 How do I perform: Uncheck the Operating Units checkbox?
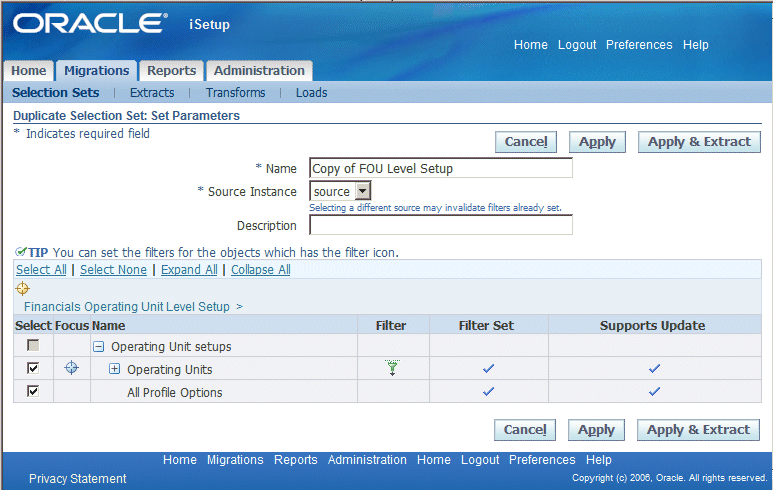tap(33, 368)
